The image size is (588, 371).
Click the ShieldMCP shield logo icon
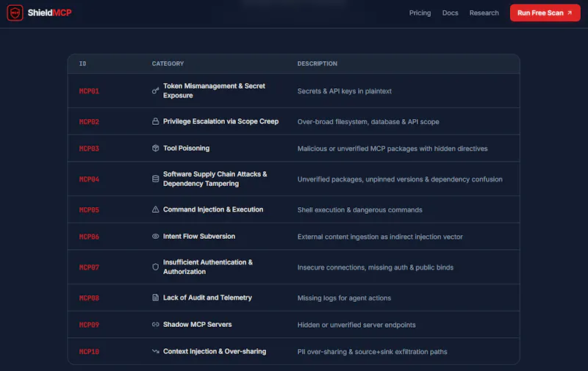[15, 12]
